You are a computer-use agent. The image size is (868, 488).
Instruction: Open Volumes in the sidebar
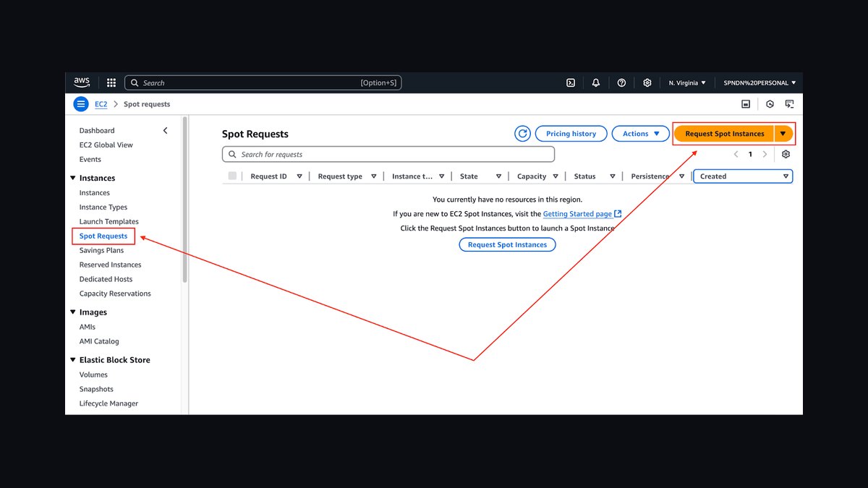(93, 375)
